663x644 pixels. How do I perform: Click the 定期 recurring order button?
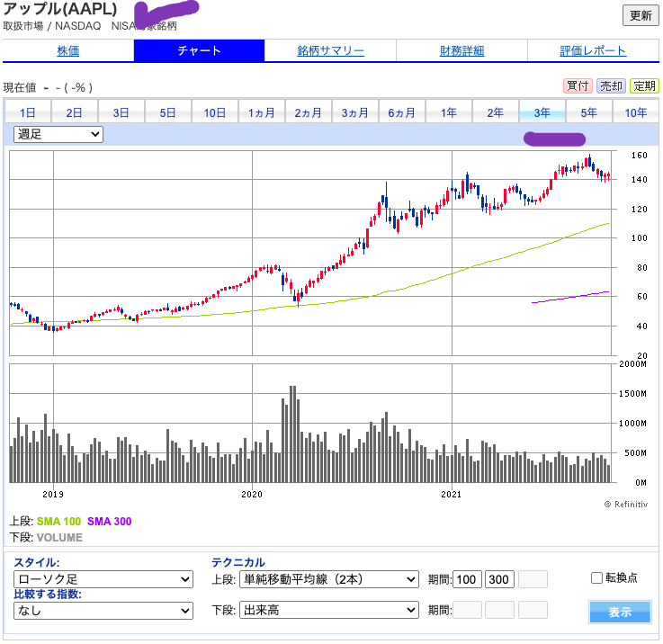click(644, 86)
